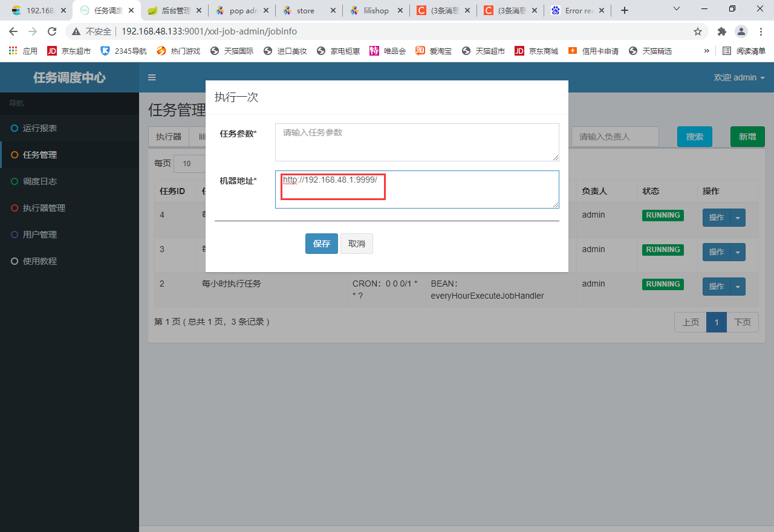Select the 任务管理 sidebar icon
Viewport: 774px width, 532px height.
(x=13, y=155)
